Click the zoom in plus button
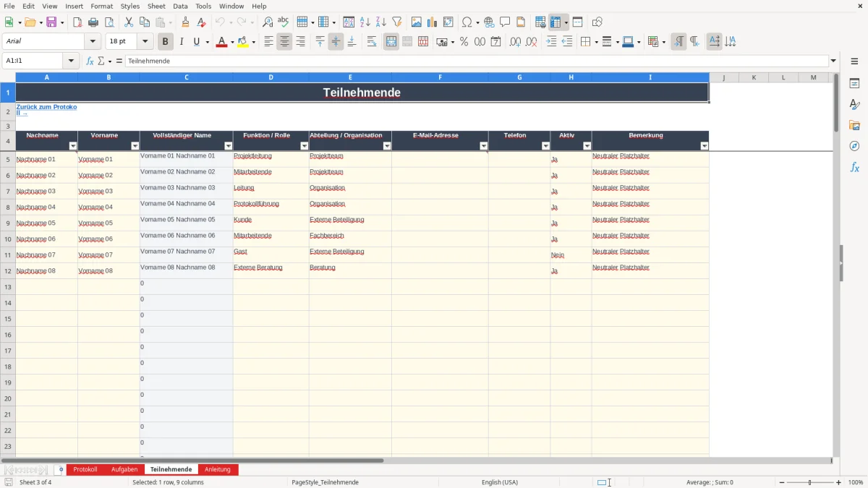The width and height of the screenshot is (868, 488). tap(839, 482)
